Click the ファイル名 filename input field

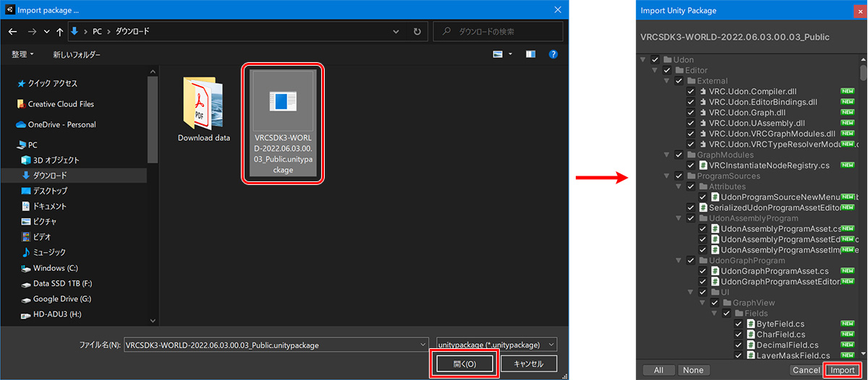click(276, 345)
